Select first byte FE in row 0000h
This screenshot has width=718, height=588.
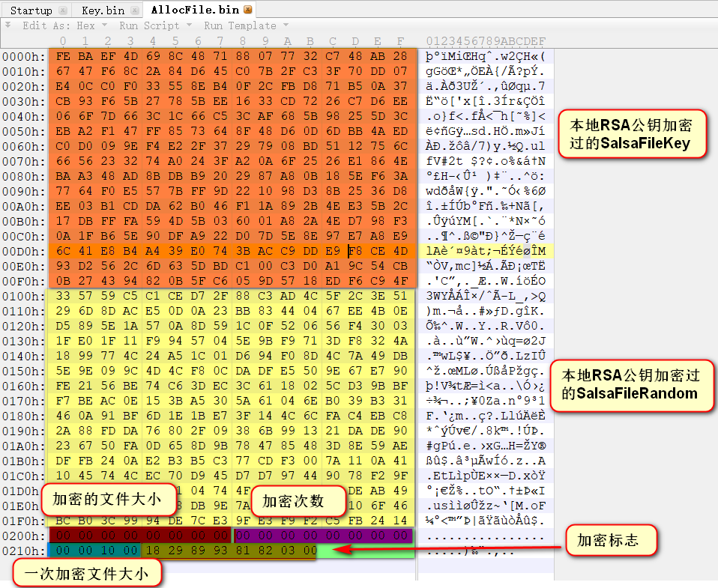[63, 56]
